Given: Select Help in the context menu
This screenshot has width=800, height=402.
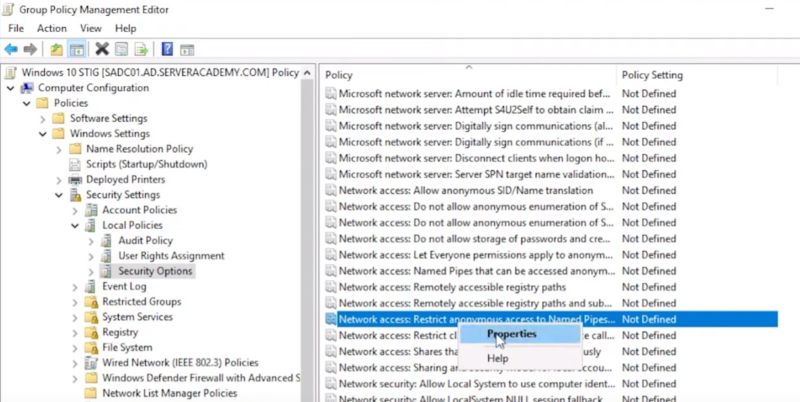Looking at the screenshot, I should tap(497, 358).
